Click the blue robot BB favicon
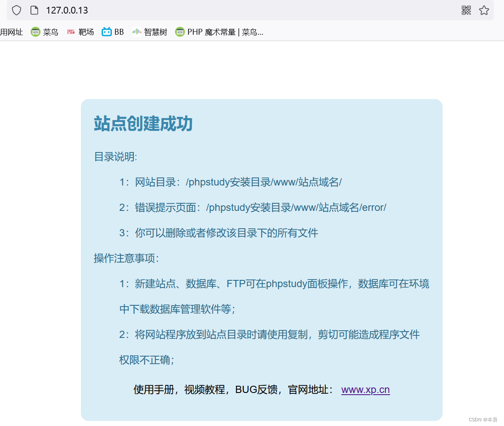 pyautogui.click(x=106, y=32)
